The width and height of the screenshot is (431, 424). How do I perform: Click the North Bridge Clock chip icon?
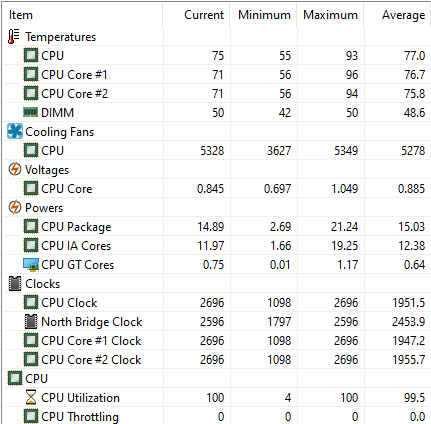point(31,321)
